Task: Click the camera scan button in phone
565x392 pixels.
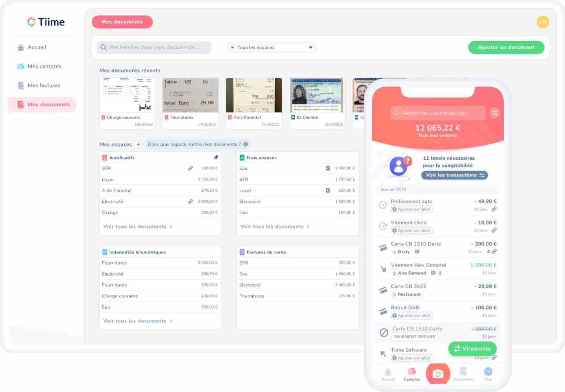Action: [x=438, y=374]
